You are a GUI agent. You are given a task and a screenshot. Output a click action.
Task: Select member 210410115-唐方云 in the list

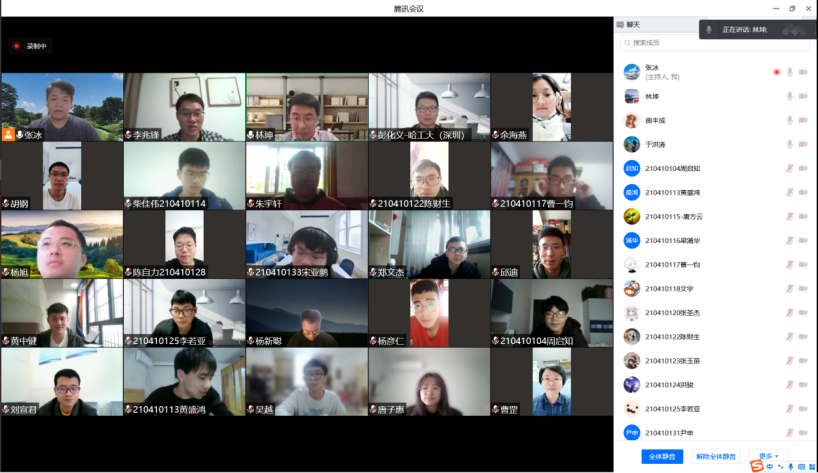pos(674,216)
